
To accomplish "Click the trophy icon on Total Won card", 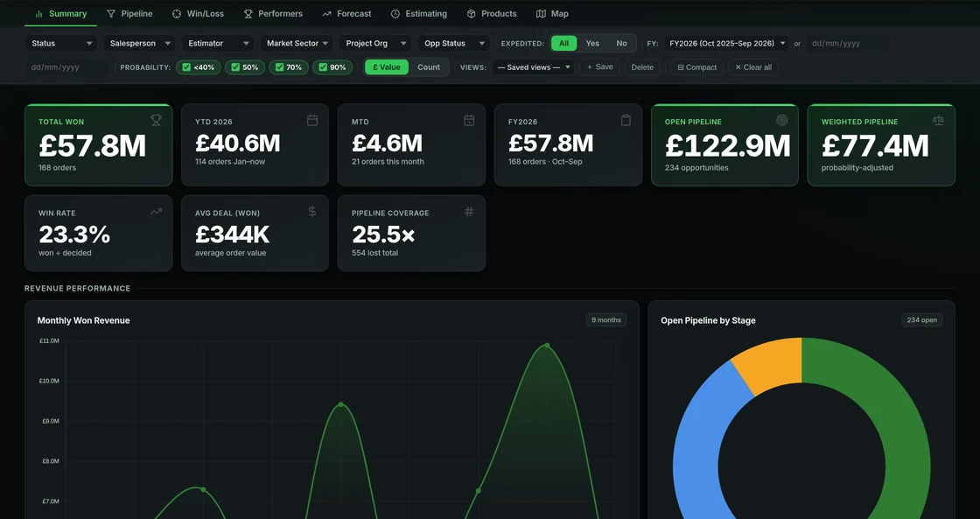I will tap(156, 120).
